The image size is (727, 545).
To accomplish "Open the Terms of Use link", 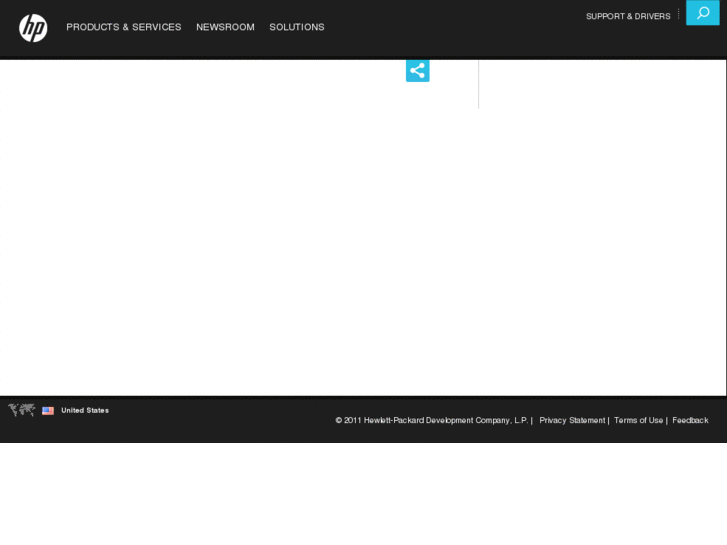I will pos(638,420).
